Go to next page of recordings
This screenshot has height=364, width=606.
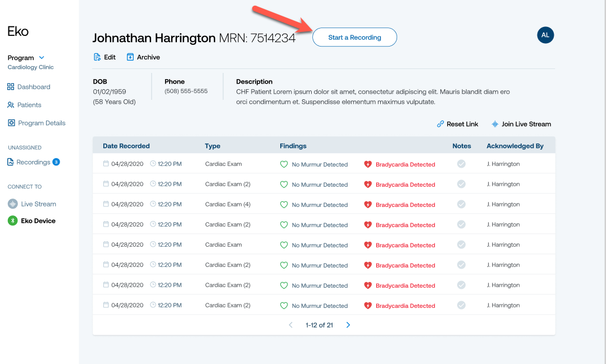coord(348,325)
